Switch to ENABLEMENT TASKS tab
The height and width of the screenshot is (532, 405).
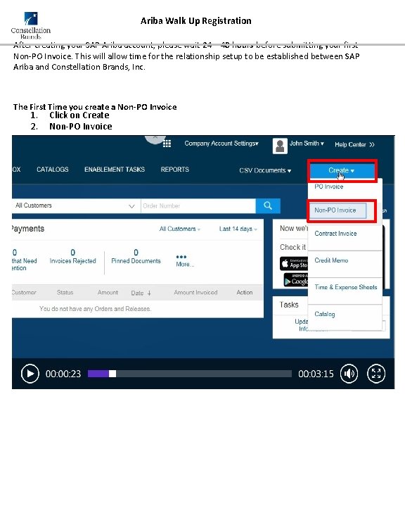point(115,170)
